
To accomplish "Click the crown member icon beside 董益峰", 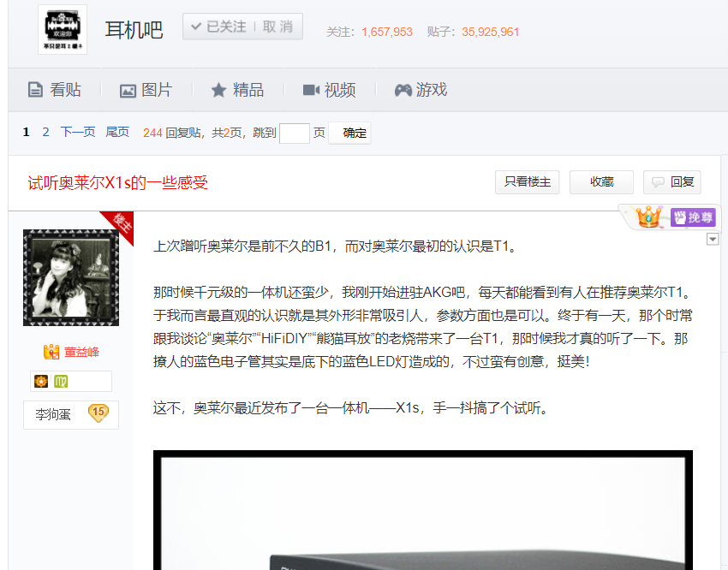I will coord(51,352).
